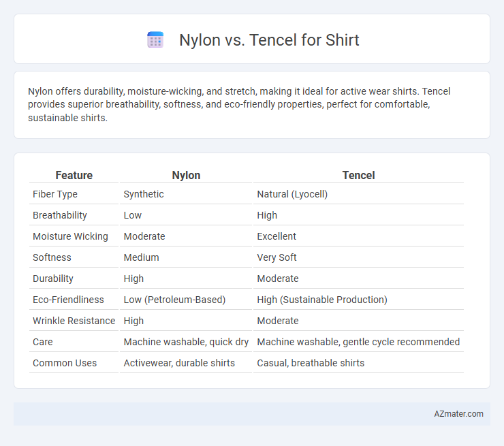Click the 'Tencel' column header

[x=358, y=175]
